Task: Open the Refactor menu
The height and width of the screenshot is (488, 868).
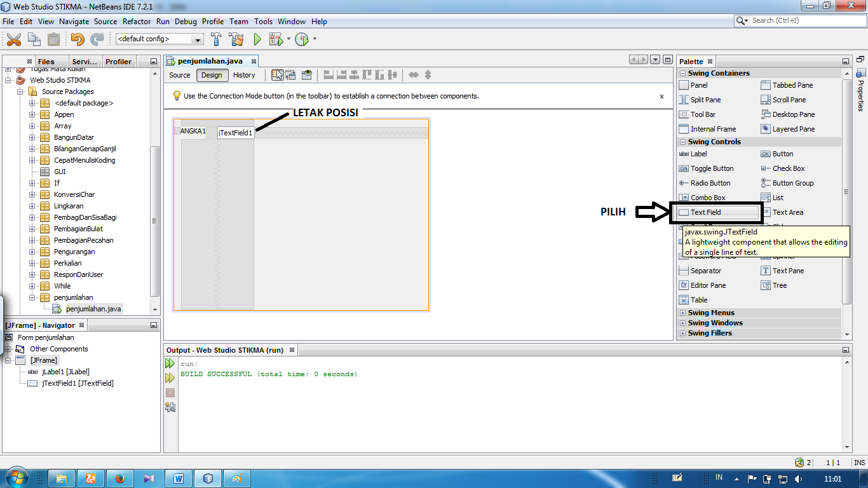Action: click(137, 21)
